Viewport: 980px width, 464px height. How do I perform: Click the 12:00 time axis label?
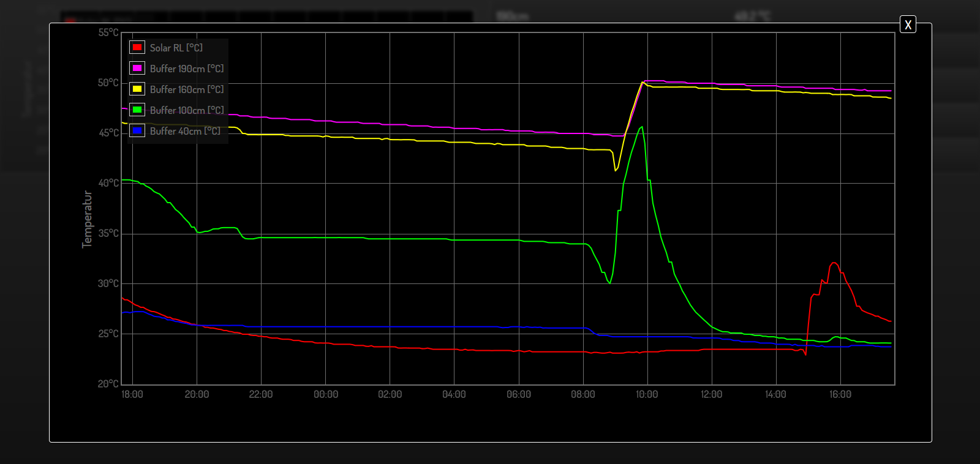point(711,394)
